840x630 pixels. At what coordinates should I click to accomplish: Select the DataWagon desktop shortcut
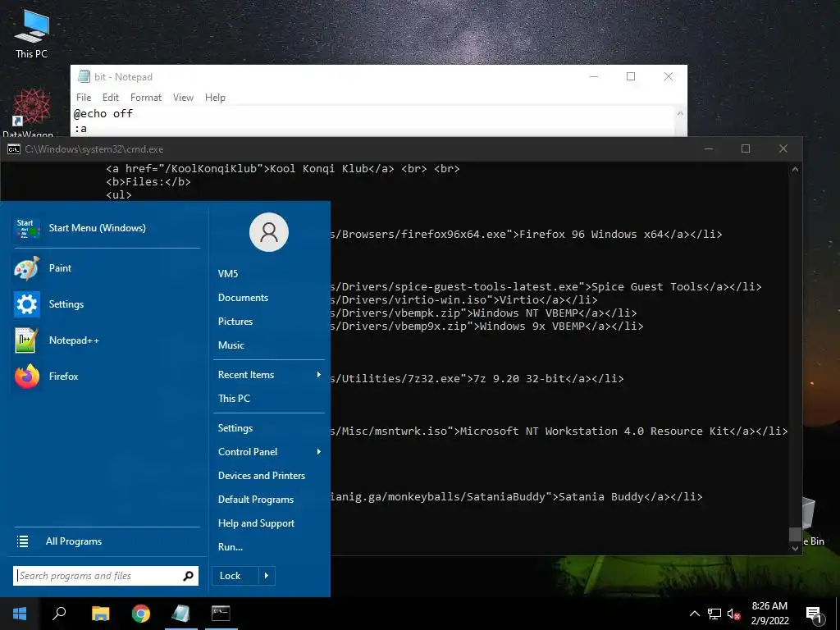coord(32,113)
